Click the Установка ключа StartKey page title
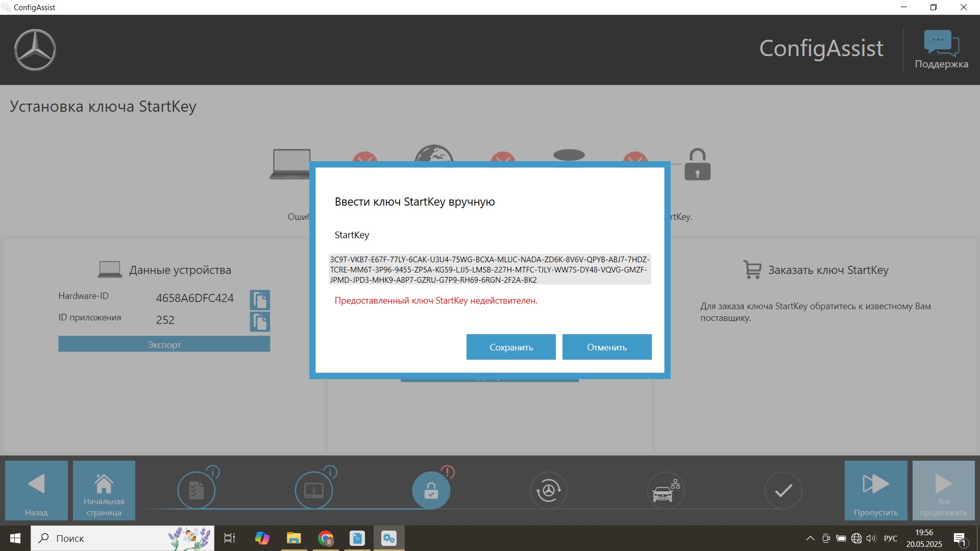This screenshot has width=980, height=551. point(103,106)
